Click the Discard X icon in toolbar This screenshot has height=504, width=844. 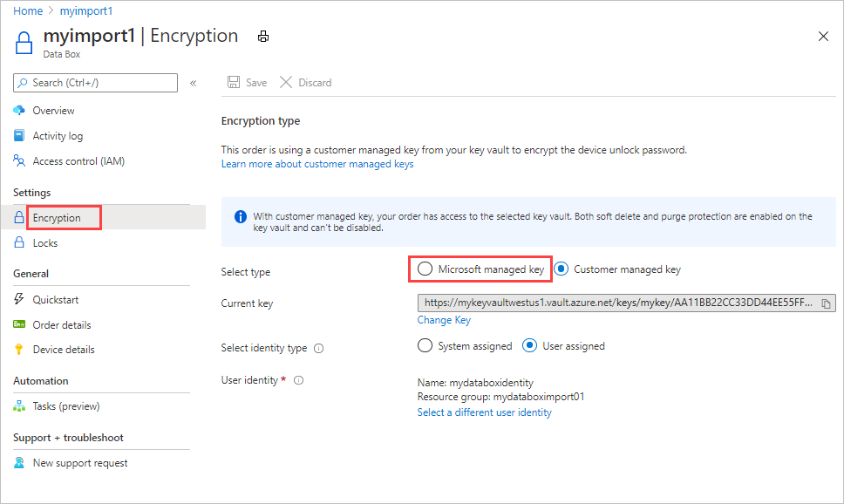(286, 82)
